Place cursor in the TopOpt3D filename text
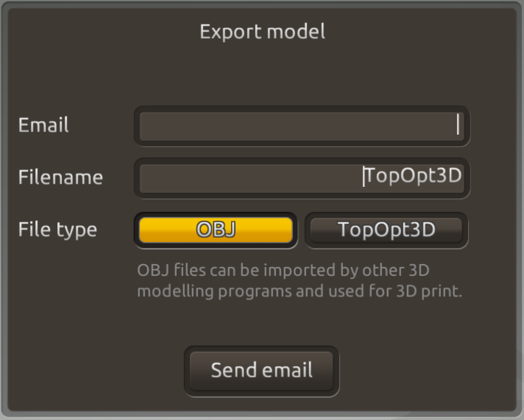524x420 pixels. coord(414,175)
